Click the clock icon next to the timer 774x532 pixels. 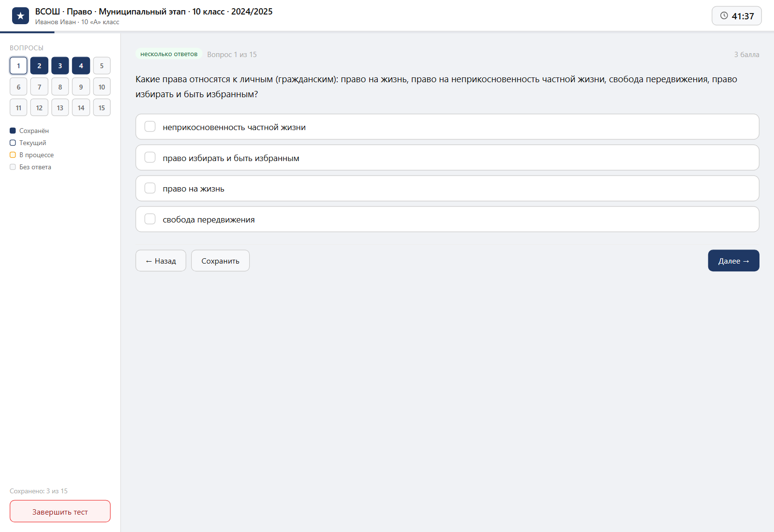click(724, 15)
